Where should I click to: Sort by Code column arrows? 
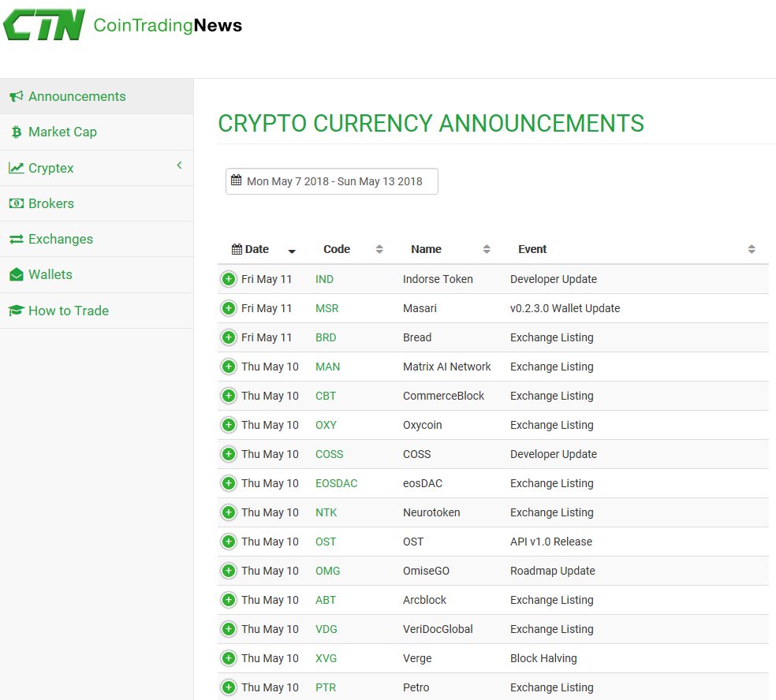pyautogui.click(x=379, y=249)
